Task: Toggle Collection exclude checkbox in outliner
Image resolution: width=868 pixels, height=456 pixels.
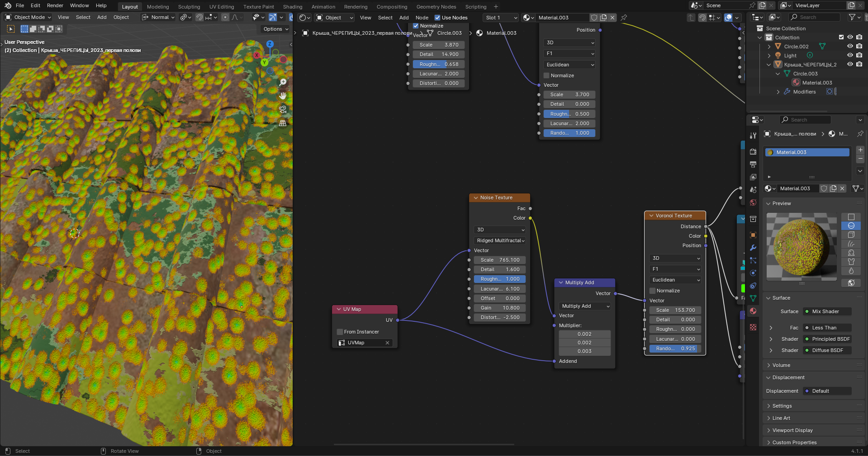Action: pyautogui.click(x=841, y=38)
